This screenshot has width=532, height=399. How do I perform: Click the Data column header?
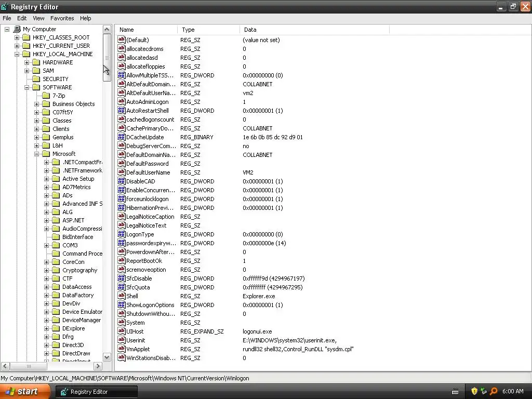314,30
